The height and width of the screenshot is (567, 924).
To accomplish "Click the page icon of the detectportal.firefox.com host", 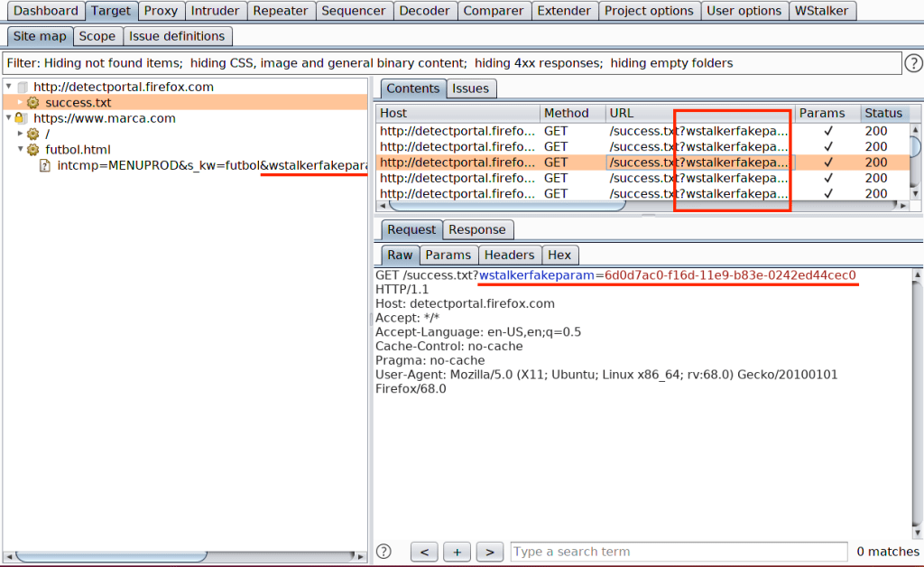I will tap(23, 88).
